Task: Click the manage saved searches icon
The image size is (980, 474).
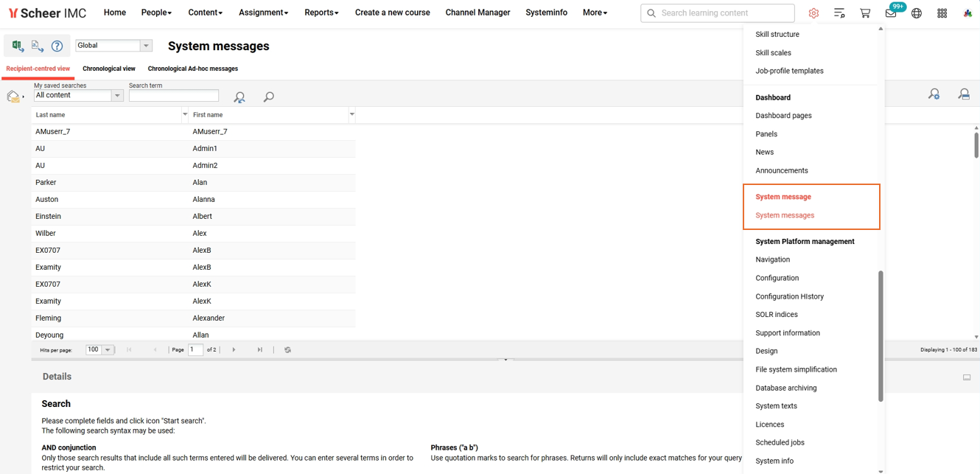Action: (964, 94)
